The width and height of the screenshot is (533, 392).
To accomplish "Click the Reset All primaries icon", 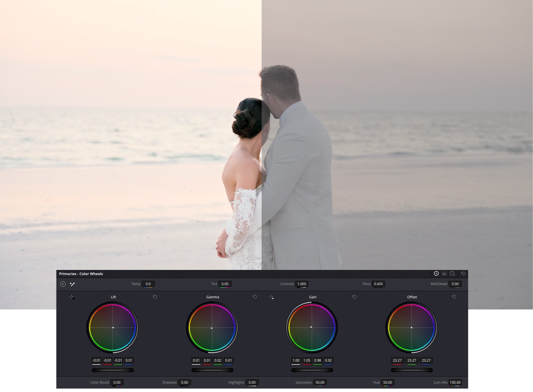I will tap(463, 274).
